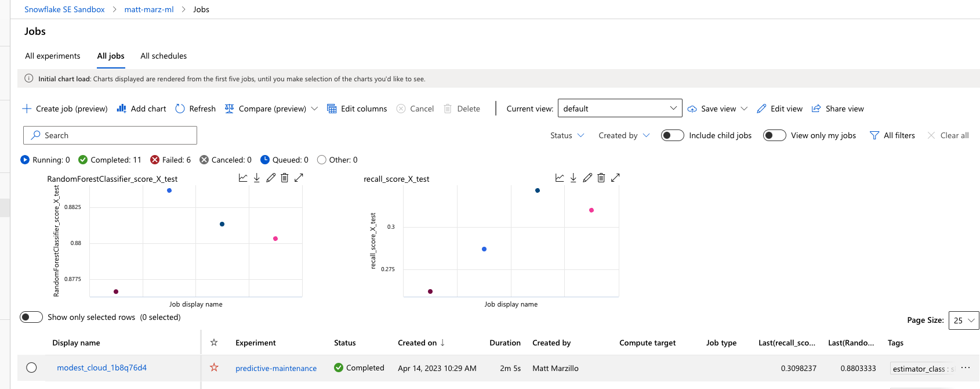Switch to the All experiments tab
The height and width of the screenshot is (389, 980).
click(x=53, y=56)
